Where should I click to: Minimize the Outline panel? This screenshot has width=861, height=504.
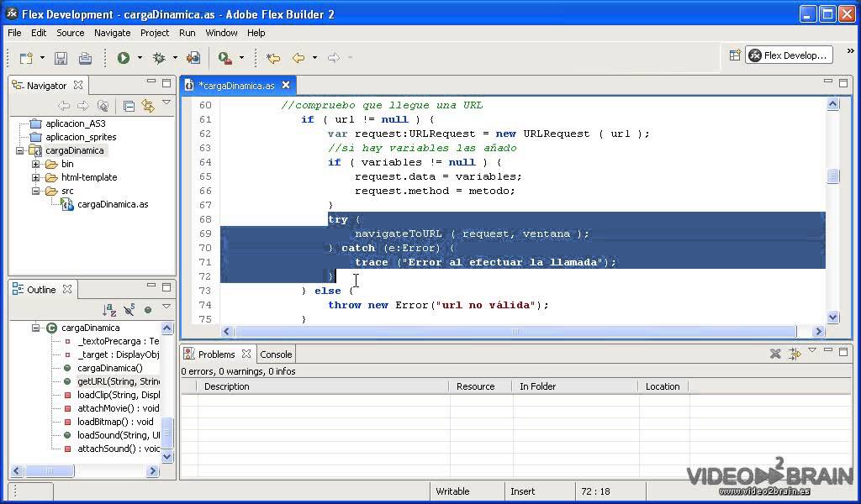click(151, 286)
